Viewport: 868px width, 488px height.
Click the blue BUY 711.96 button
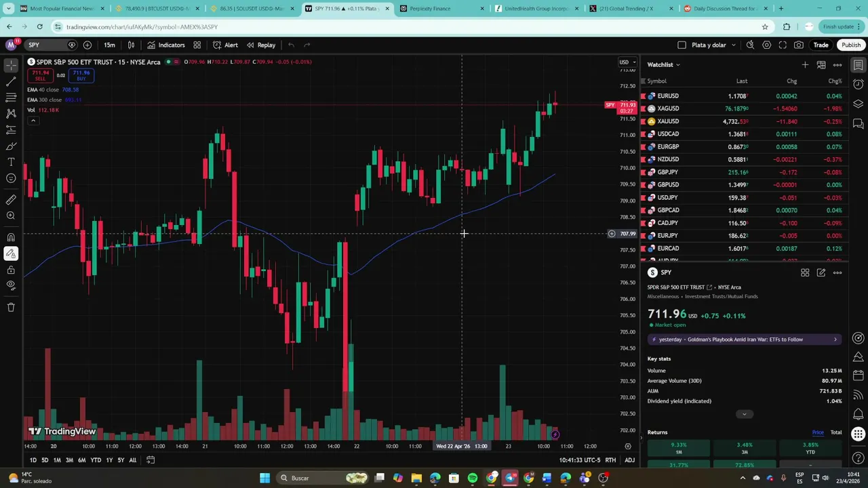[x=81, y=75]
